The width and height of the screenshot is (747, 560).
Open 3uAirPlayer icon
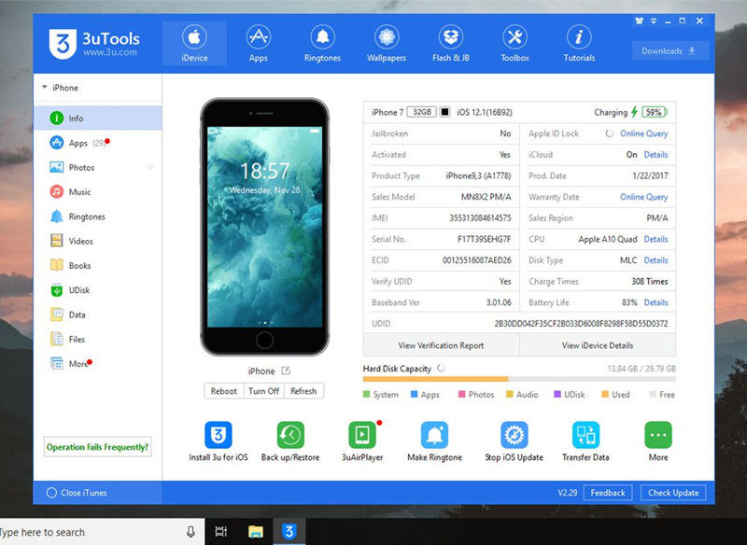pyautogui.click(x=362, y=435)
